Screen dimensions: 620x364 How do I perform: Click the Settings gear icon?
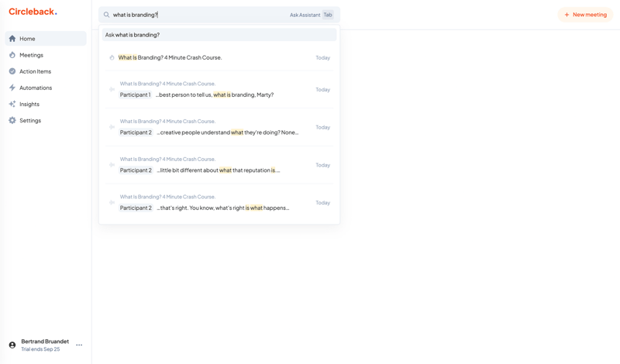(x=12, y=121)
